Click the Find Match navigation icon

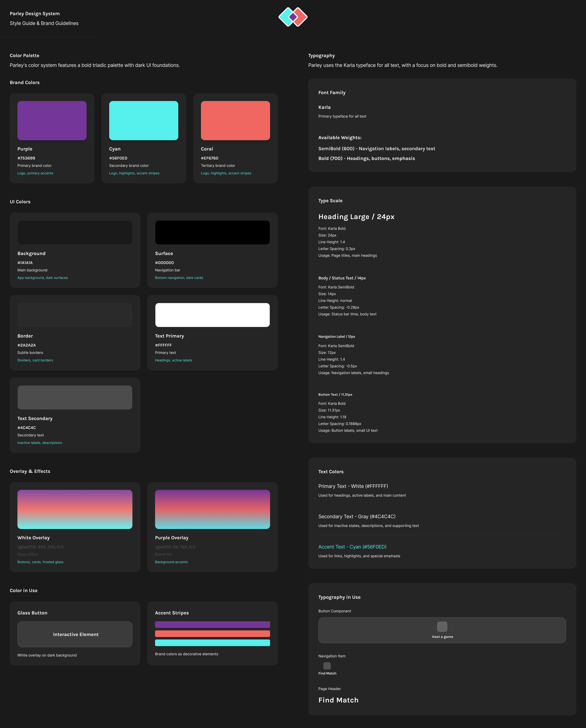tap(327, 666)
